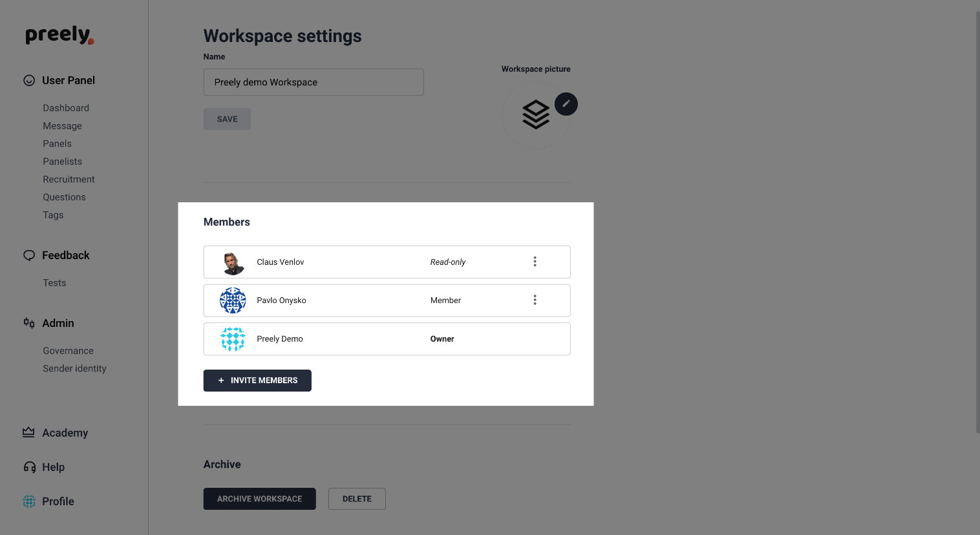Open the three-dot menu for Claus Venlov
This screenshot has height=535, width=980.
[535, 262]
